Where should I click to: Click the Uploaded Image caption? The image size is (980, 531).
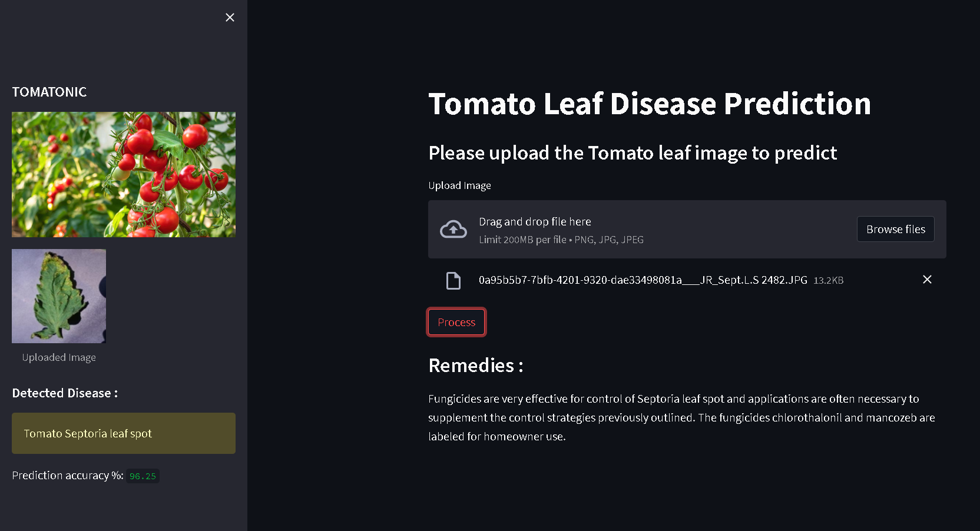[x=58, y=357]
